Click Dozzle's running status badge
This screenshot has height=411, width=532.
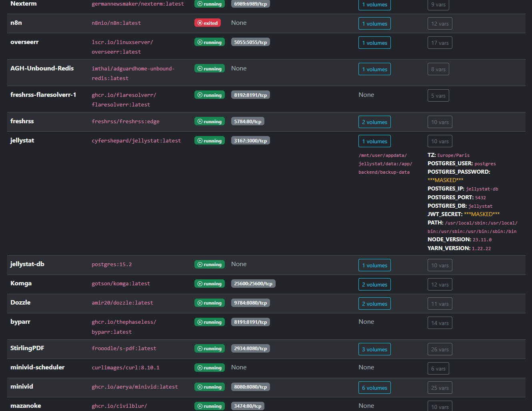[210, 303]
